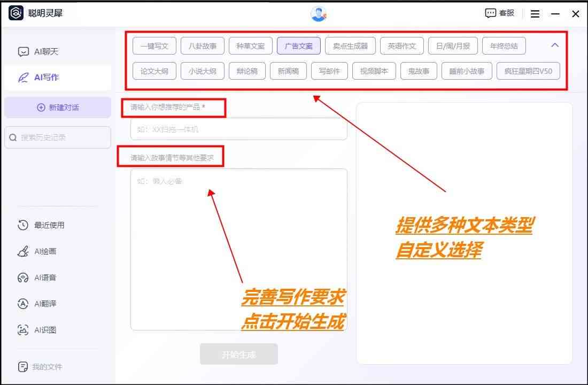Select 疯狂星期四V50 text type

(x=528, y=71)
